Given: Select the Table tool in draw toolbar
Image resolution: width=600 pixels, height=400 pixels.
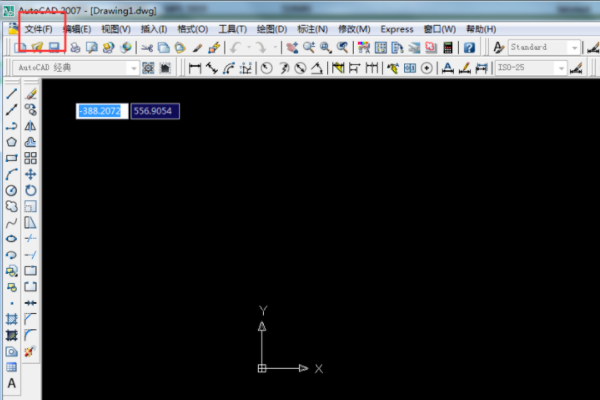Looking at the screenshot, I should [11, 367].
